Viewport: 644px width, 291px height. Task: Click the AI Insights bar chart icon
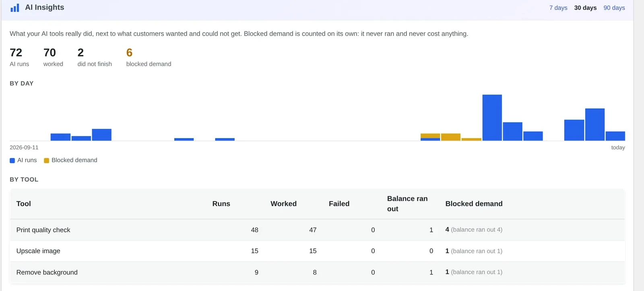tap(15, 8)
